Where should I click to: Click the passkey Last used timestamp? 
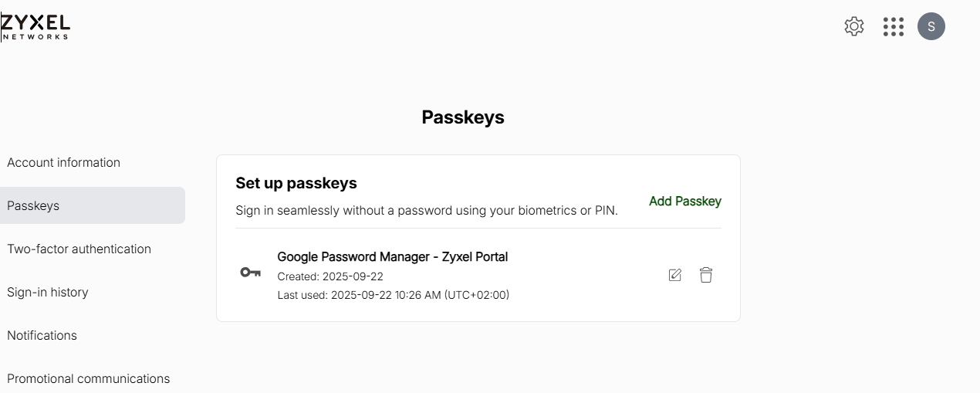[x=393, y=295]
